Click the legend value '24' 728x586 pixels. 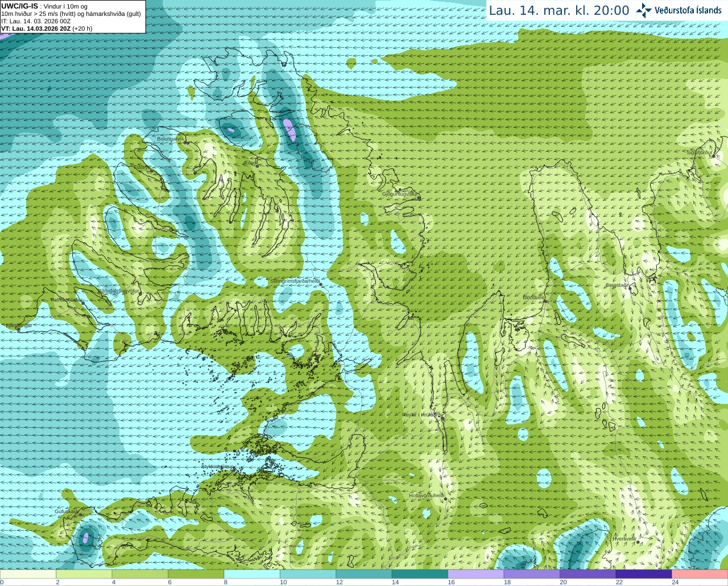point(675,582)
